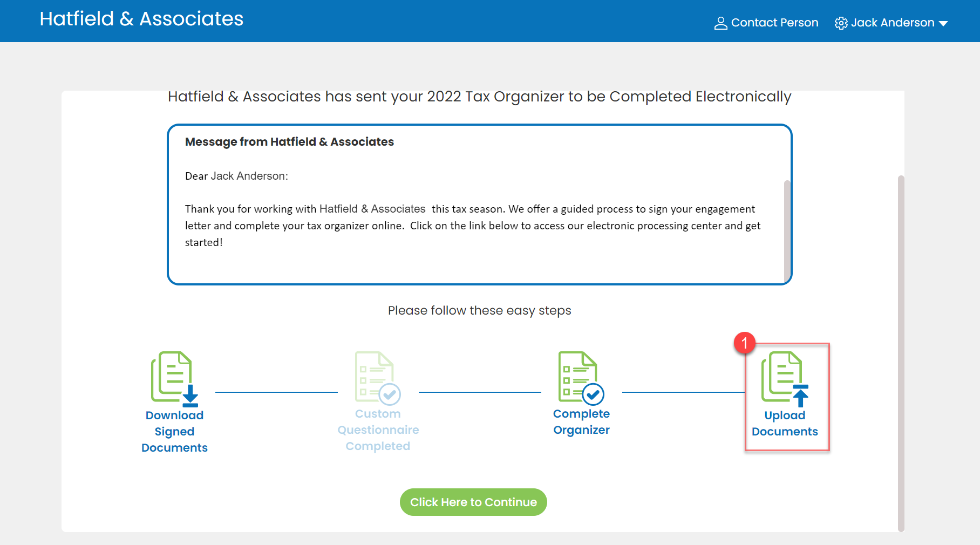This screenshot has width=980, height=545.
Task: Click the Custom Questionnaire Completed icon
Action: pyautogui.click(x=378, y=378)
